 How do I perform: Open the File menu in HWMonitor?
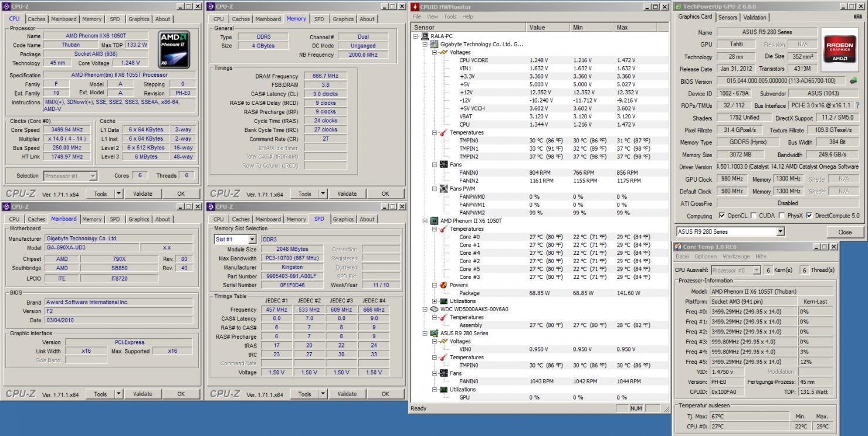[416, 16]
